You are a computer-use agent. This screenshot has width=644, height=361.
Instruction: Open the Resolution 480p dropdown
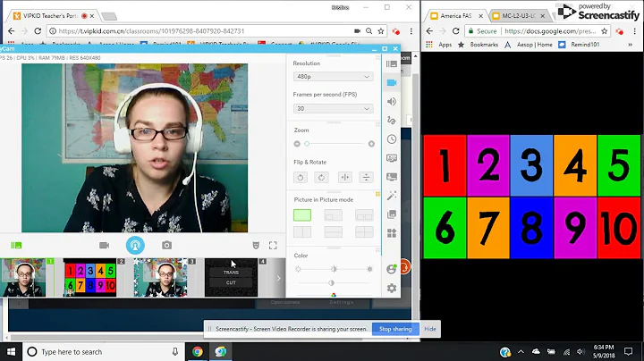pyautogui.click(x=333, y=77)
